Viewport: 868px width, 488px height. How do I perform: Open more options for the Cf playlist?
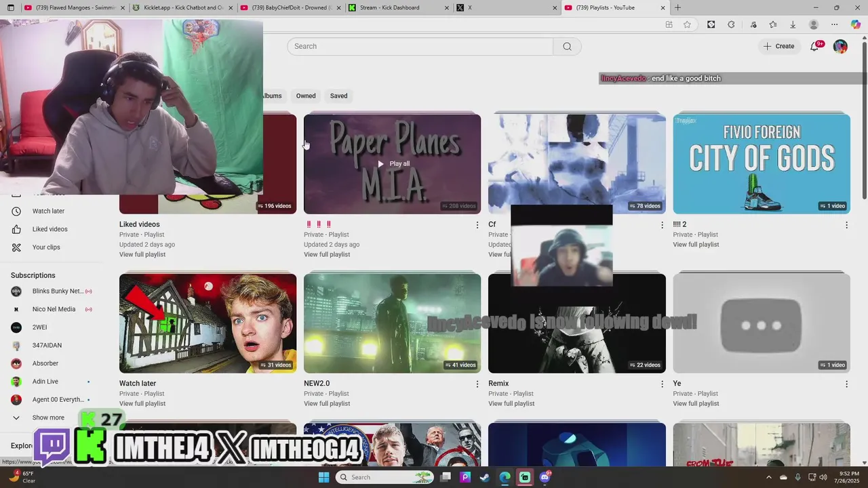click(x=663, y=225)
